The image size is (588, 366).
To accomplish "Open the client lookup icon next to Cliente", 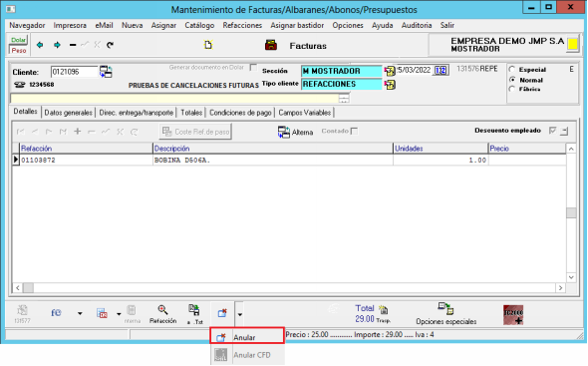I will pos(106,72).
